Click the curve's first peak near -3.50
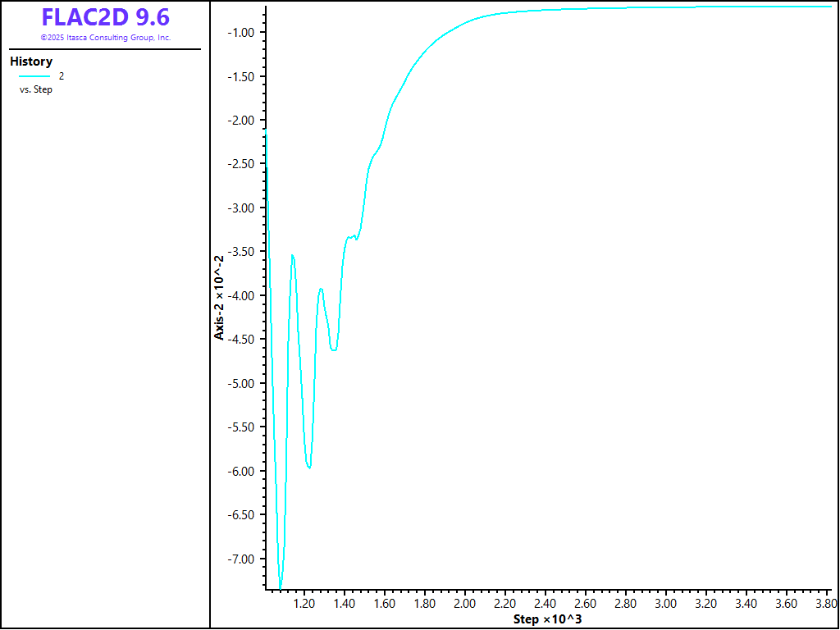Screen dimensions: 840x630 [293, 256]
